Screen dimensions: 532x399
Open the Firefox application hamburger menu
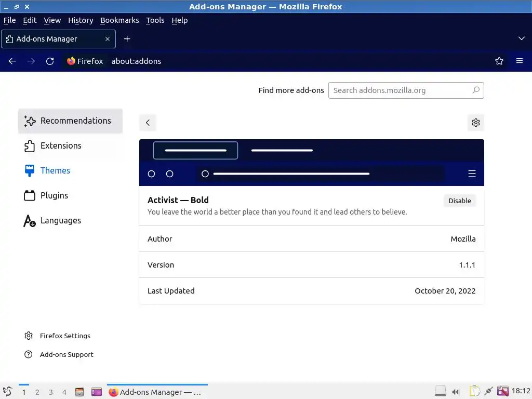pos(520,61)
